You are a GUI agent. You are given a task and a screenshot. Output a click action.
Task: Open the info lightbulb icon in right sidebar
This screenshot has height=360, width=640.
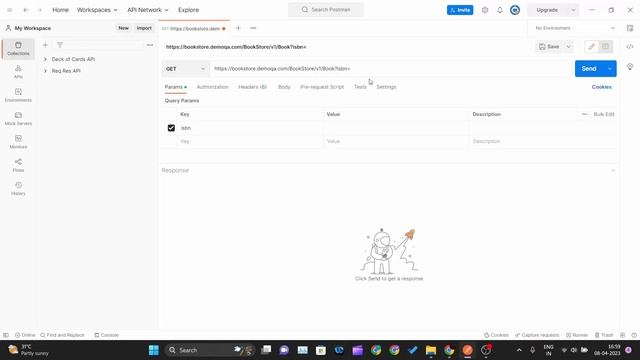630,67
